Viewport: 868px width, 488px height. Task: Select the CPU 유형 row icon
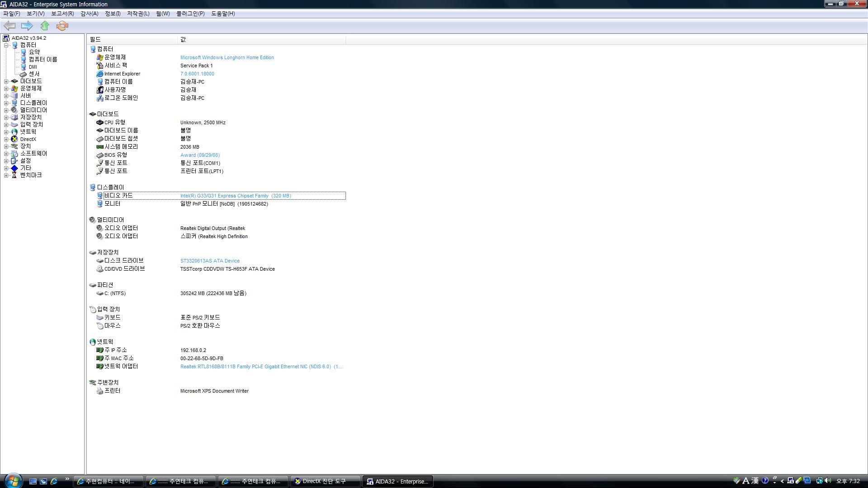(x=100, y=122)
